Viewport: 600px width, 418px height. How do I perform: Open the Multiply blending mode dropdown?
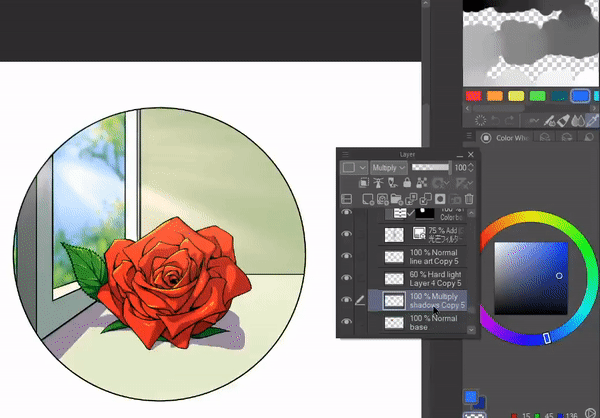388,168
